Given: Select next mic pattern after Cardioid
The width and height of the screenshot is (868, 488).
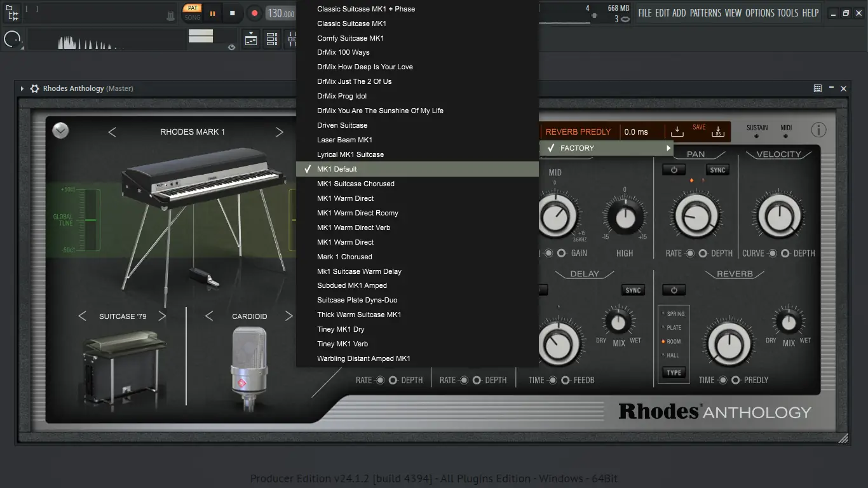Looking at the screenshot, I should [289, 316].
